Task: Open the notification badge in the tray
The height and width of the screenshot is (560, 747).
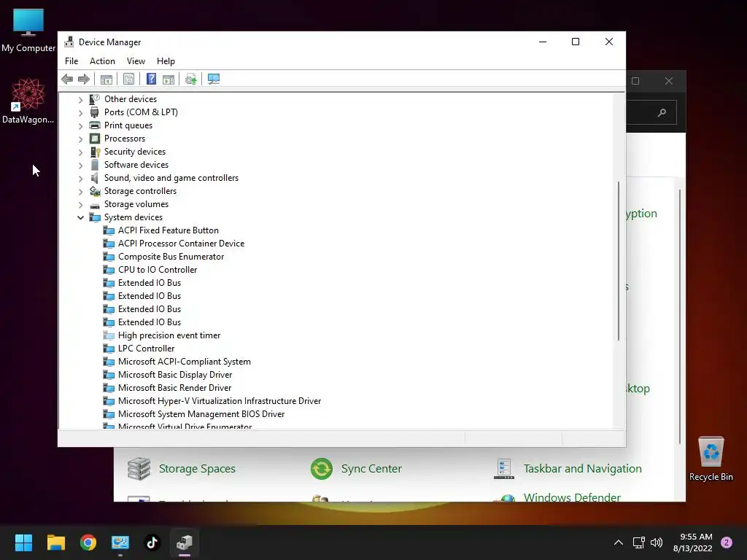Action: [x=727, y=542]
